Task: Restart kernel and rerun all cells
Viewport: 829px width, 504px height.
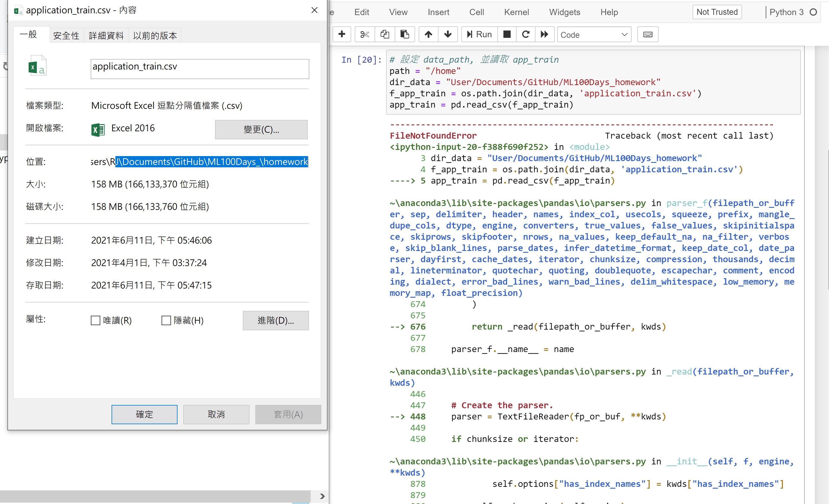Action: 544,34
